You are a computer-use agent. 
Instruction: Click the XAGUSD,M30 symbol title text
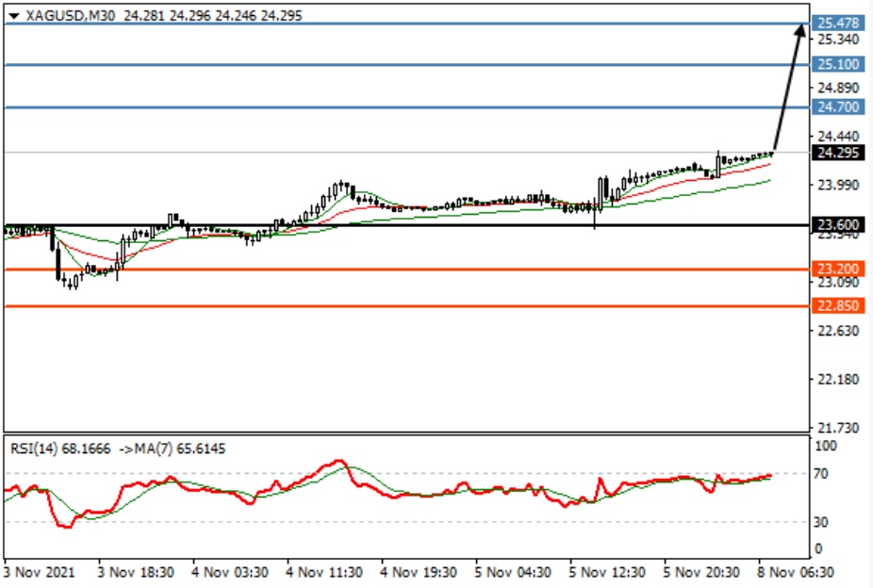(x=71, y=16)
